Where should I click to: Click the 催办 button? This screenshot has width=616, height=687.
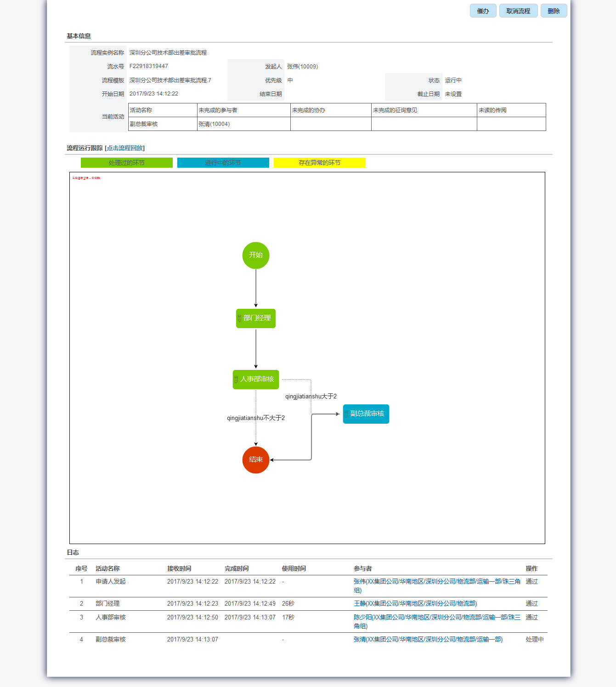click(483, 11)
